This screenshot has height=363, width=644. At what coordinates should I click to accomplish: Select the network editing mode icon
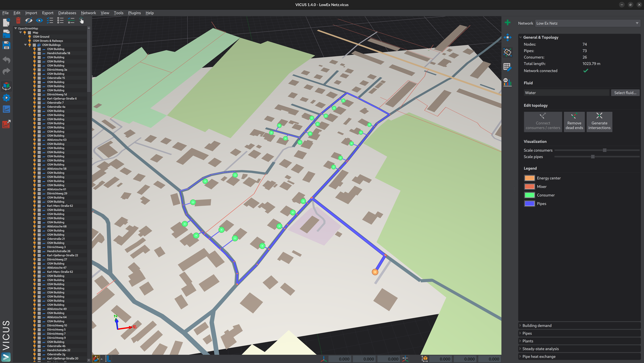(508, 52)
